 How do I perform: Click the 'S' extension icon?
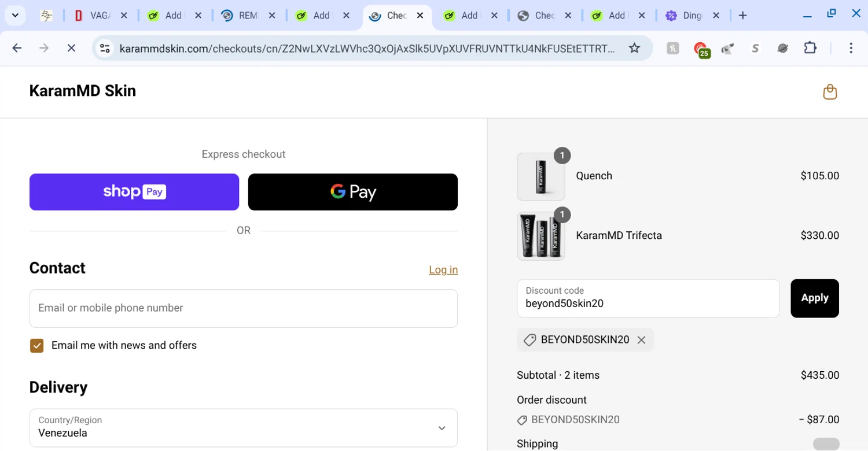click(755, 49)
